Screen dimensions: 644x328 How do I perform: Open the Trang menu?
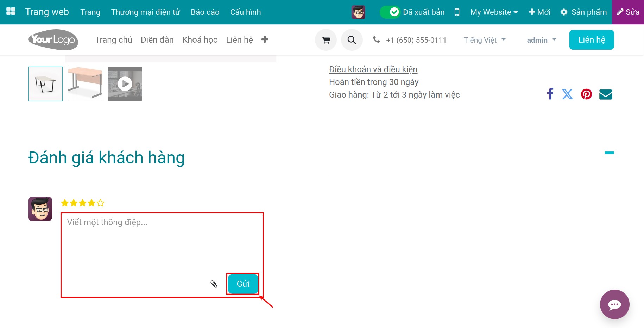[90, 12]
